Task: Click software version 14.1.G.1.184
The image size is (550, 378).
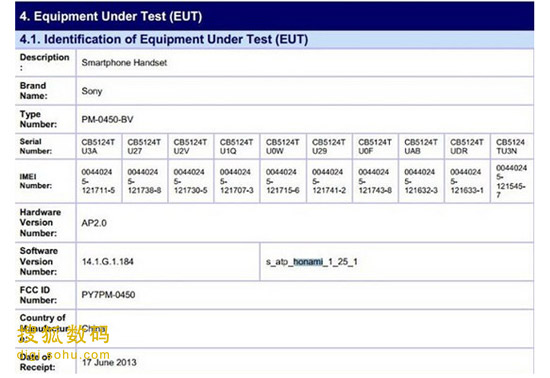Action: coord(108,262)
